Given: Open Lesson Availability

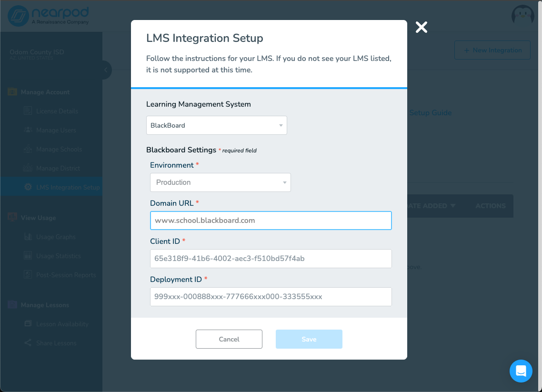Looking at the screenshot, I should click(x=62, y=324).
